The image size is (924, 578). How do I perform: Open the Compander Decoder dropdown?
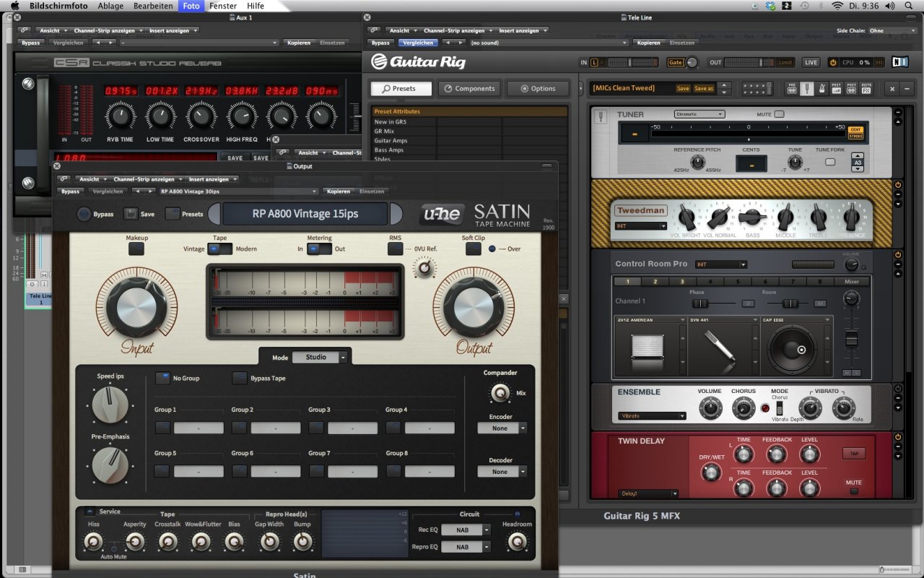(x=502, y=472)
